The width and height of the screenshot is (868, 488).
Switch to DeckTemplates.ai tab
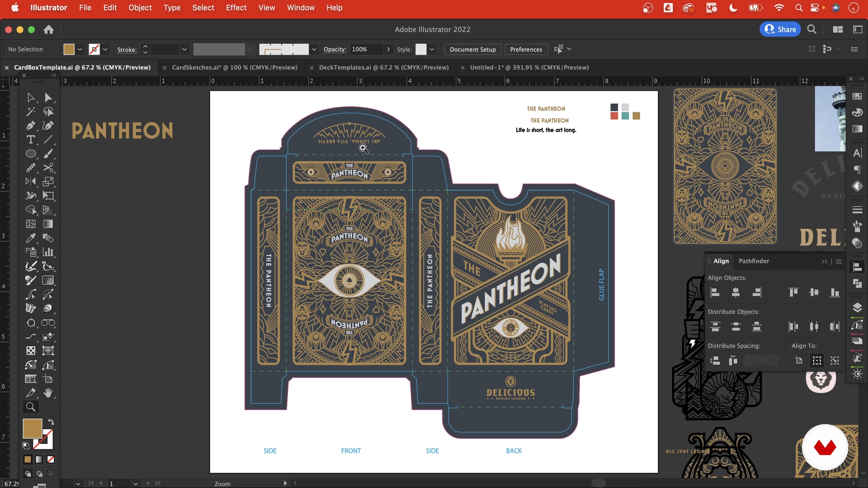[384, 67]
